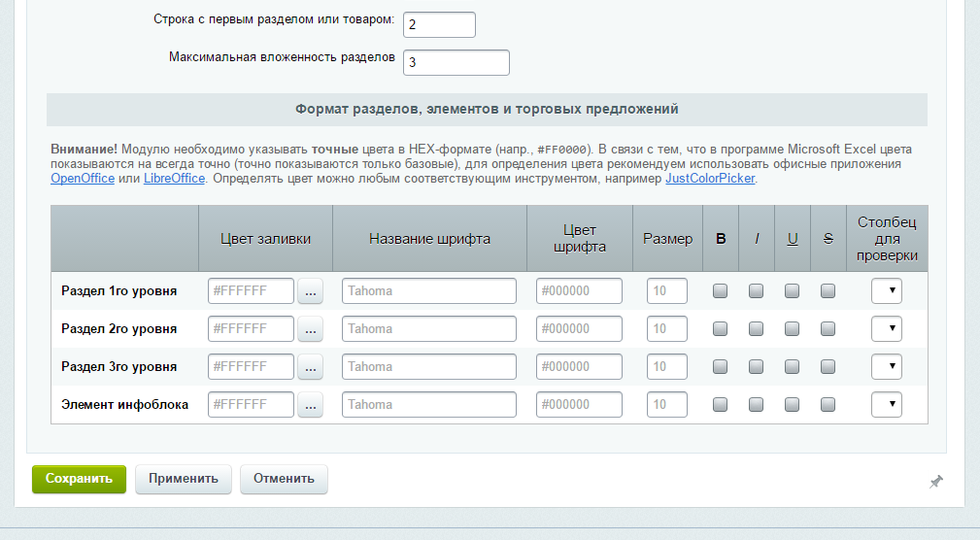This screenshot has height=540, width=980.
Task: Open color picker for Элемент инфоблока
Action: (310, 405)
